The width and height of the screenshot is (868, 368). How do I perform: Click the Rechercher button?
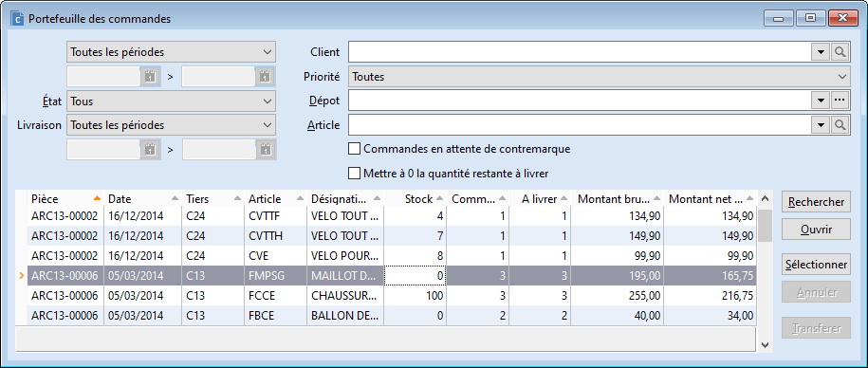pyautogui.click(x=816, y=202)
